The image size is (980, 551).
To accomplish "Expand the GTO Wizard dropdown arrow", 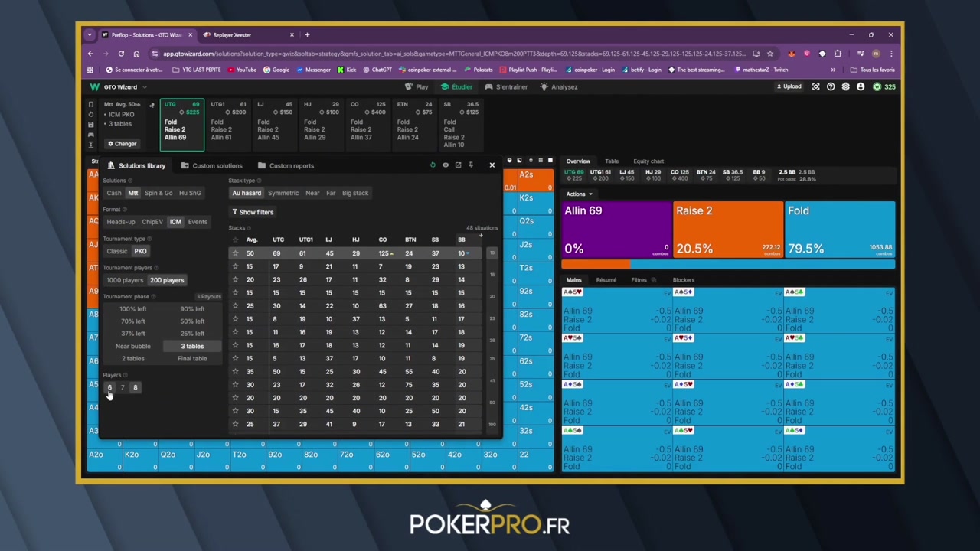I will click(x=145, y=87).
